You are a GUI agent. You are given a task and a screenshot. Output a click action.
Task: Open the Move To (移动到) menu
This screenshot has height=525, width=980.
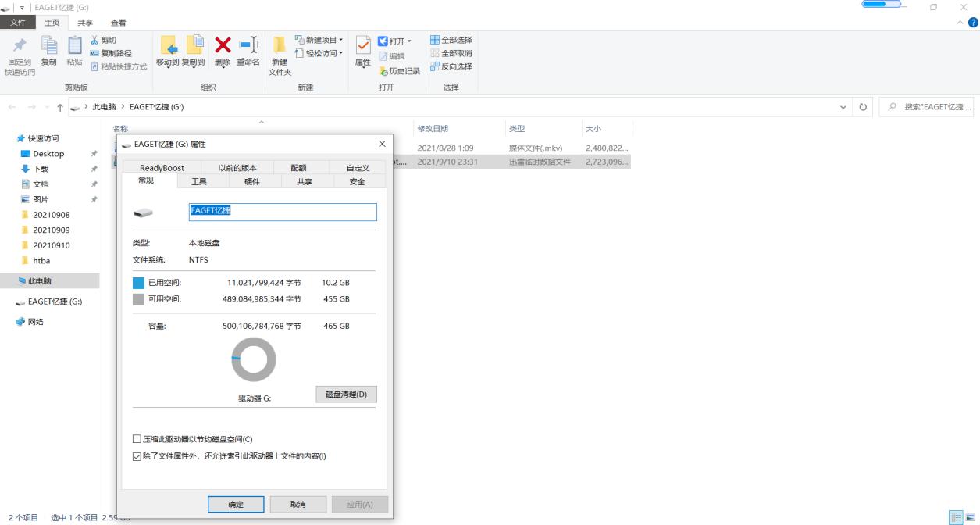pos(168,52)
